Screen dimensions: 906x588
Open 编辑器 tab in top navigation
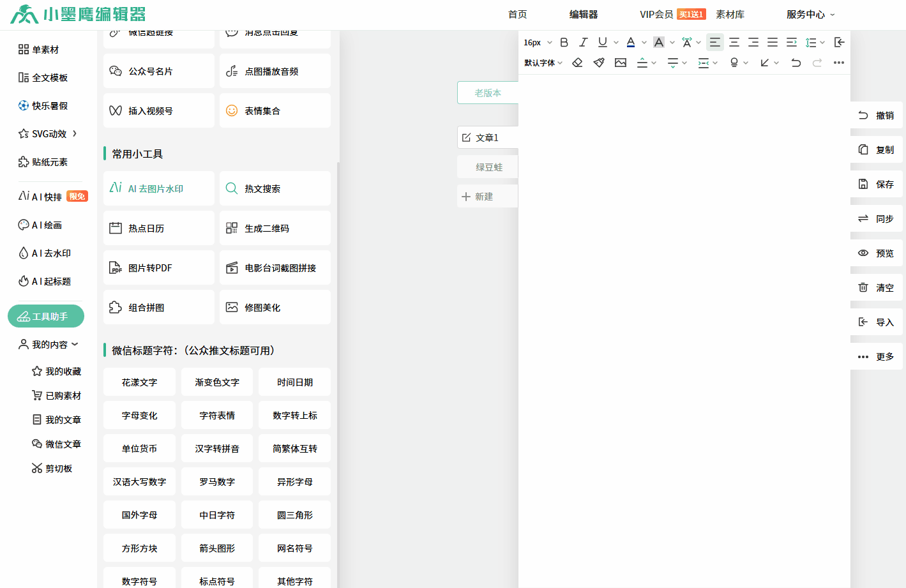pos(584,14)
